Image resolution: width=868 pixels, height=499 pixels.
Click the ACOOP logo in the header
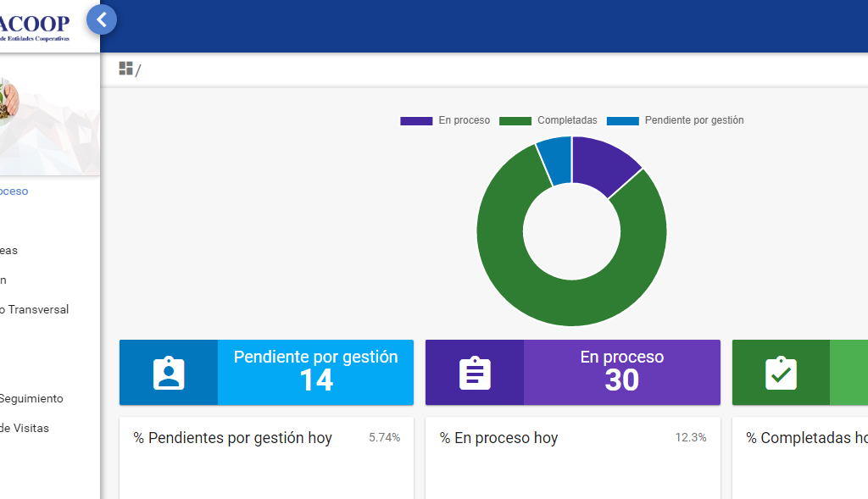tap(38, 24)
